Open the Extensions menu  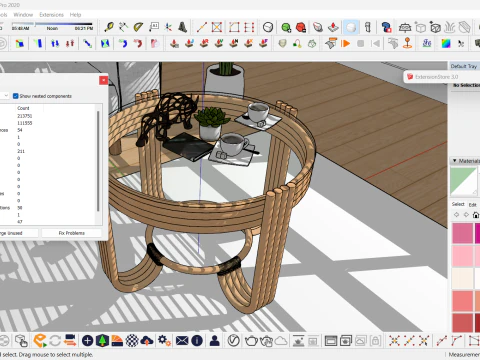(x=51, y=15)
